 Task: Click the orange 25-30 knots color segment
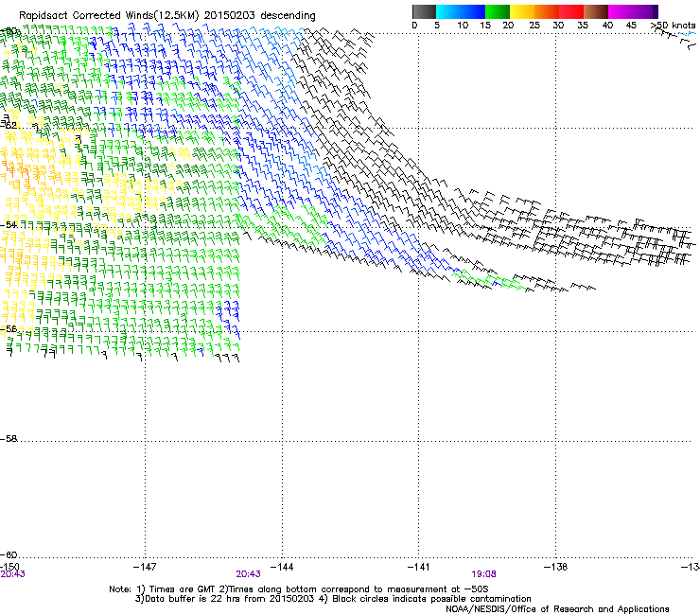point(547,11)
